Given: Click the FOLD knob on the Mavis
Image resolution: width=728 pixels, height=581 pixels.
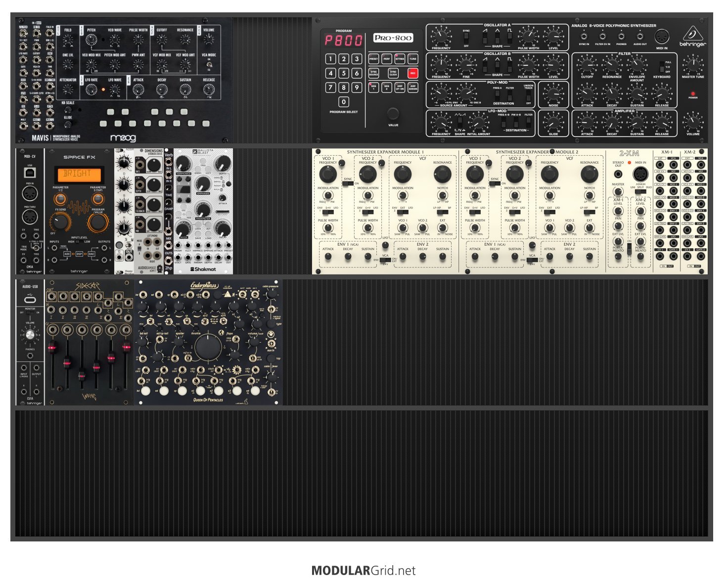Looking at the screenshot, I should tap(68, 40).
